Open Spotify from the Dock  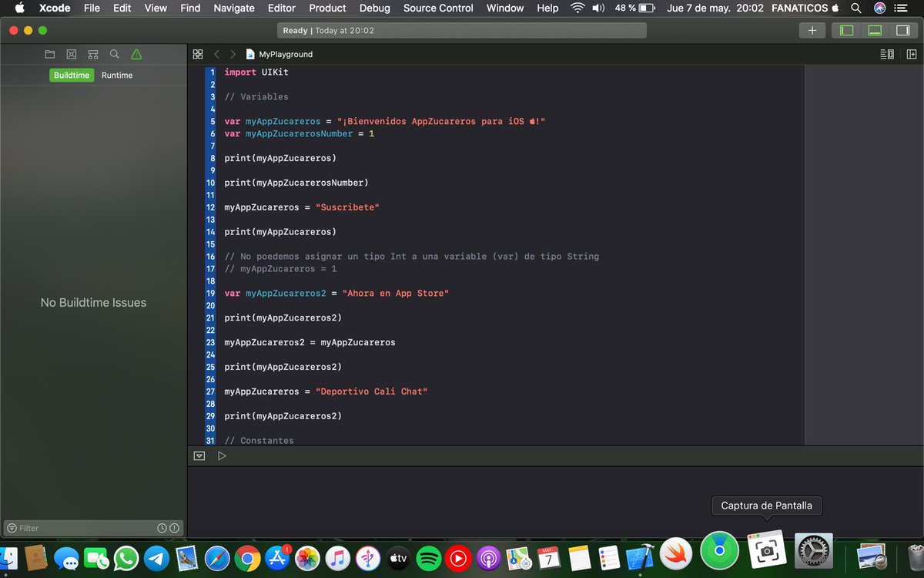tap(427, 558)
